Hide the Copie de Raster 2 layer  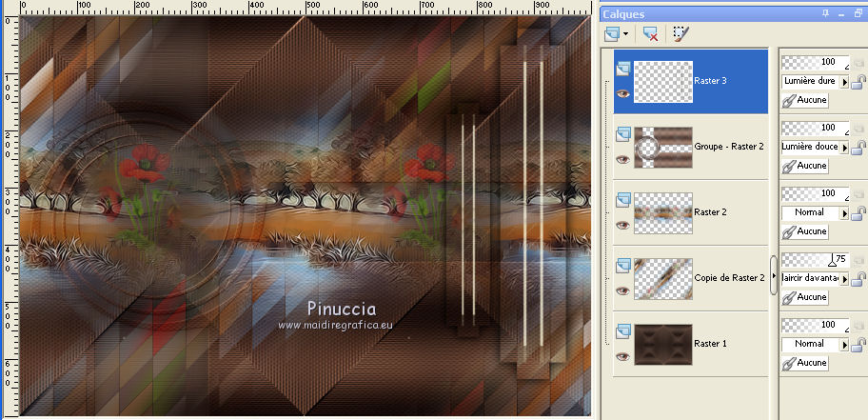623,290
